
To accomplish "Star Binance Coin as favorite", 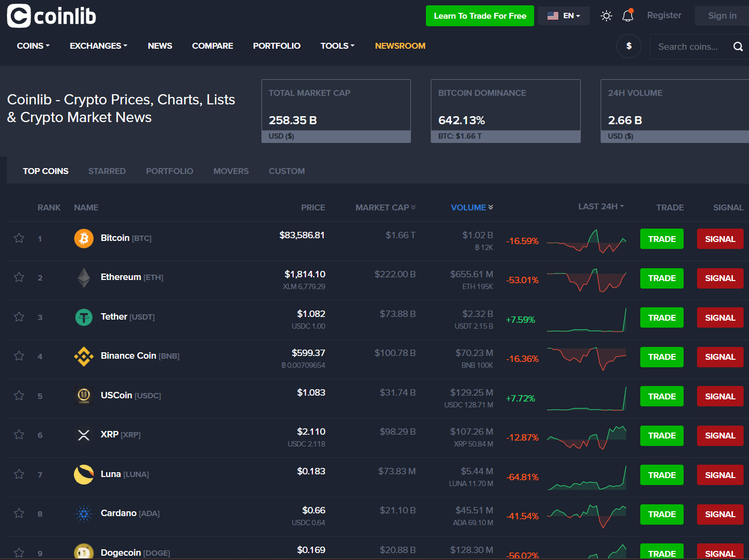I will (19, 356).
